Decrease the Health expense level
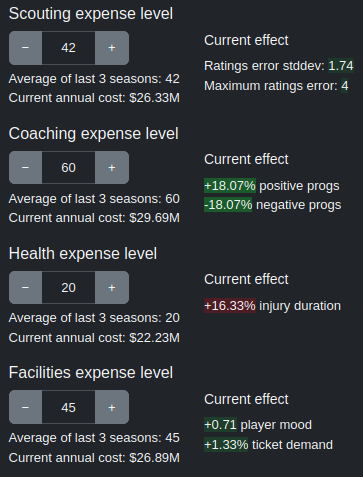The image size is (363, 477). click(25, 287)
